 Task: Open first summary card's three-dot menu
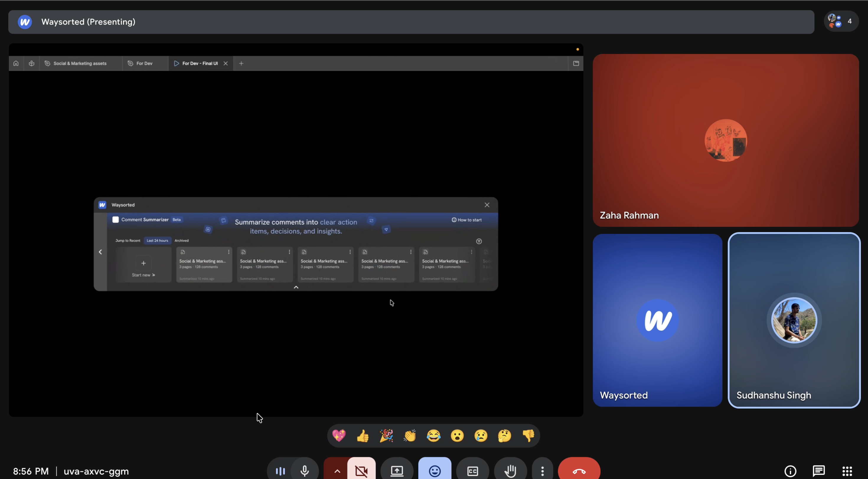click(229, 252)
